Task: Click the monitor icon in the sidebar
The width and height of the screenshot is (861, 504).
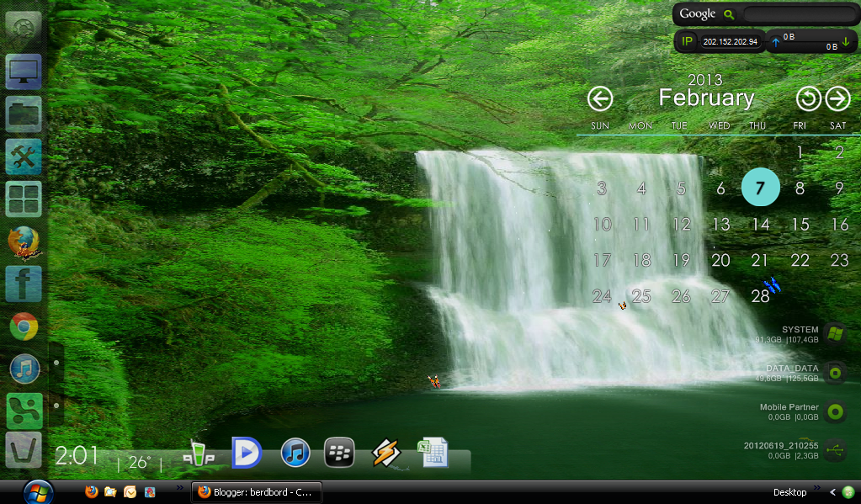Action: coord(24,73)
